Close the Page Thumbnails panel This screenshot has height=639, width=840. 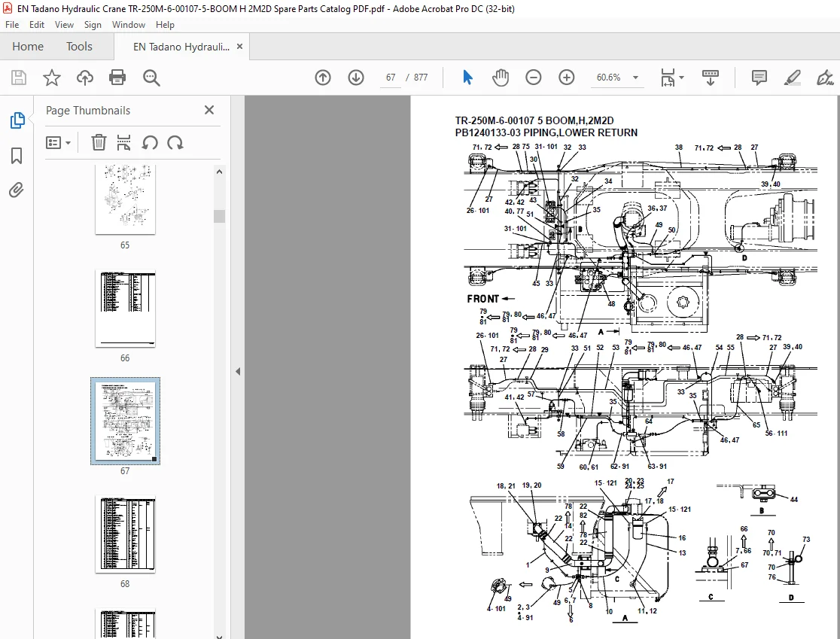(x=209, y=110)
